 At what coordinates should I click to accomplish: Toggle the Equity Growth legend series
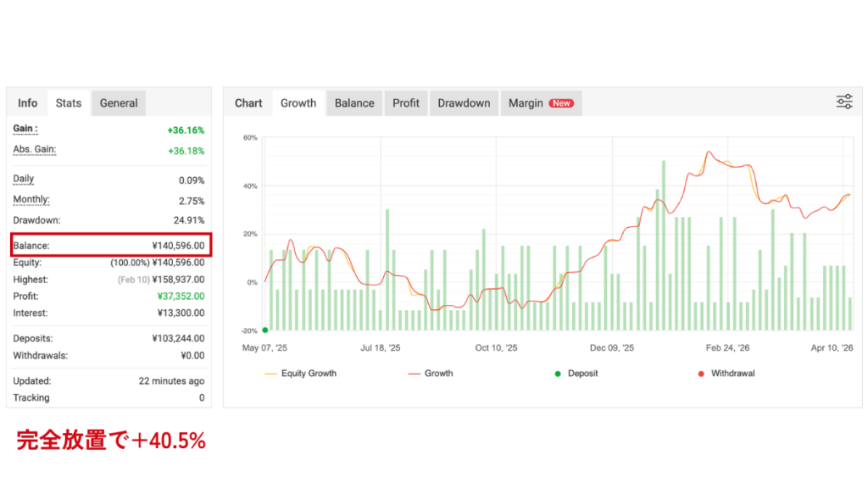coord(301,374)
